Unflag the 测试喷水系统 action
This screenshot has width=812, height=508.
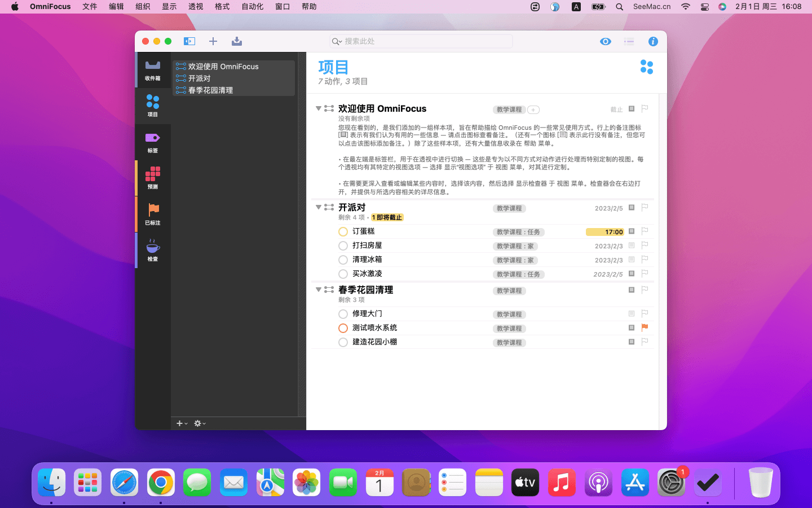pos(645,327)
